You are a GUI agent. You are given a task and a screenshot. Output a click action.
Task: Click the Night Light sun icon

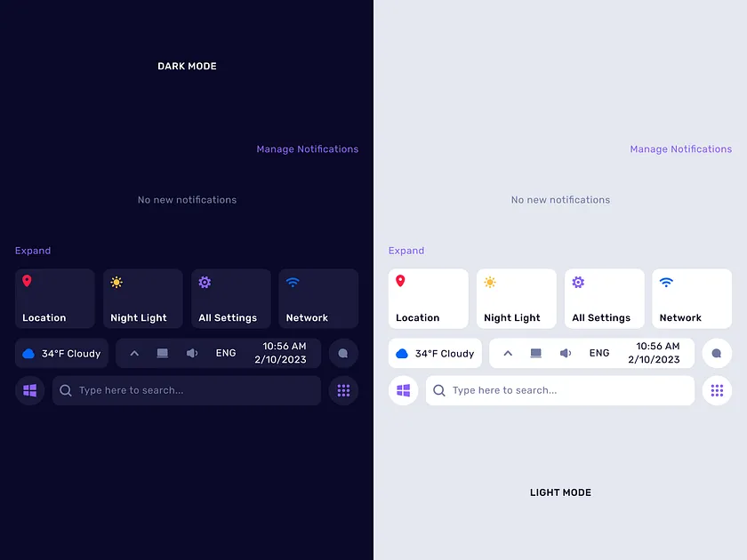tap(116, 282)
